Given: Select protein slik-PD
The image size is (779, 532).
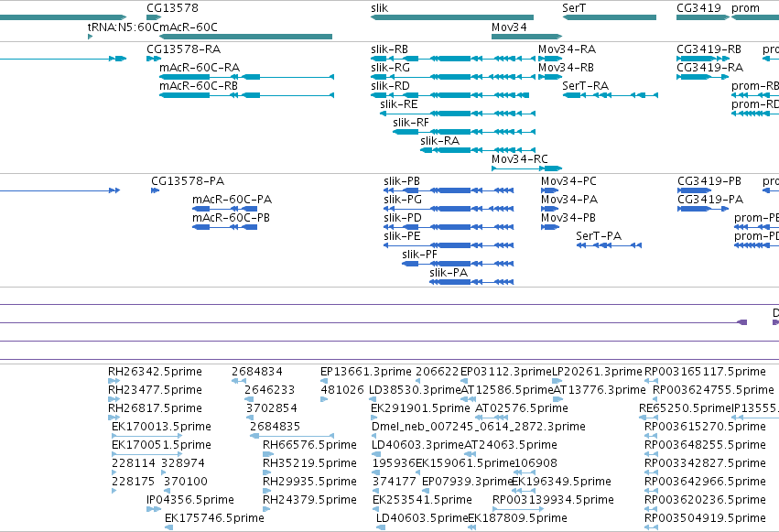Looking at the screenshot, I should 449,227.
